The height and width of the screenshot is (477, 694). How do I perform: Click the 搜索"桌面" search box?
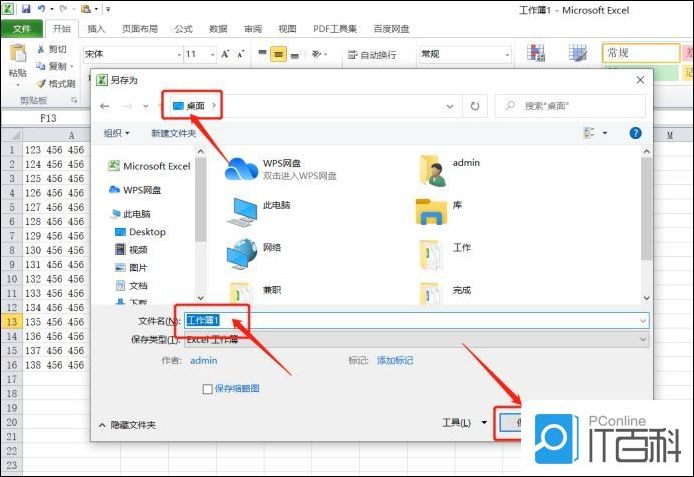pos(570,106)
